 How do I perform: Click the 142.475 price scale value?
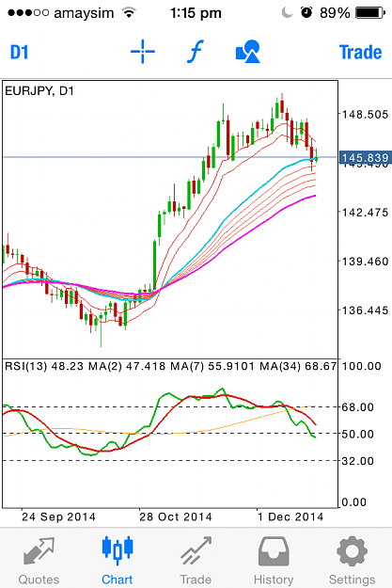pos(365,213)
